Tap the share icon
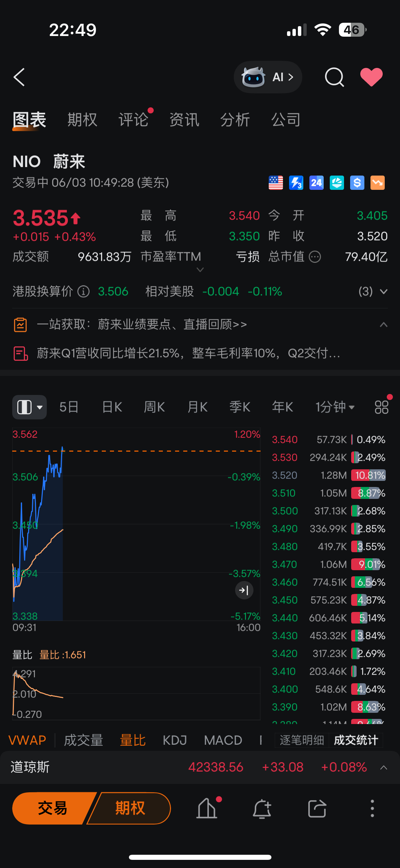Image resolution: width=400 pixels, height=868 pixels. (x=317, y=808)
